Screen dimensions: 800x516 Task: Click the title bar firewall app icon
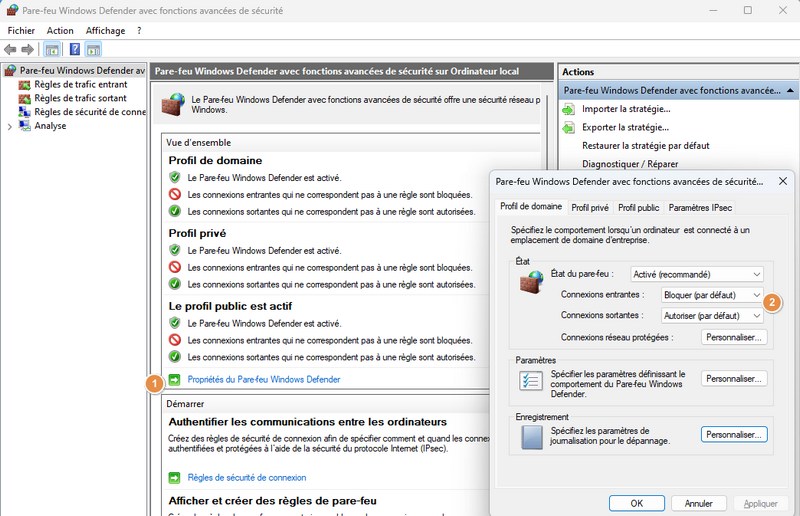pyautogui.click(x=12, y=10)
